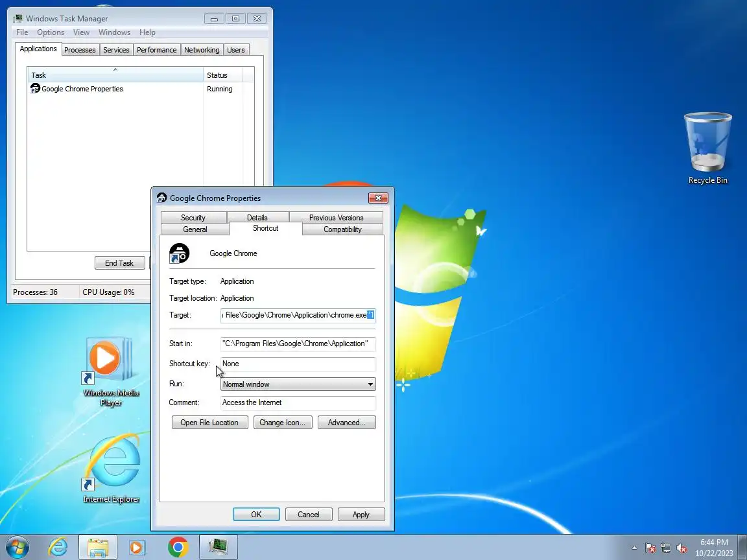Click the incognito icon in Properties title bar
Screen dimensions: 747x560
[x=162, y=198]
